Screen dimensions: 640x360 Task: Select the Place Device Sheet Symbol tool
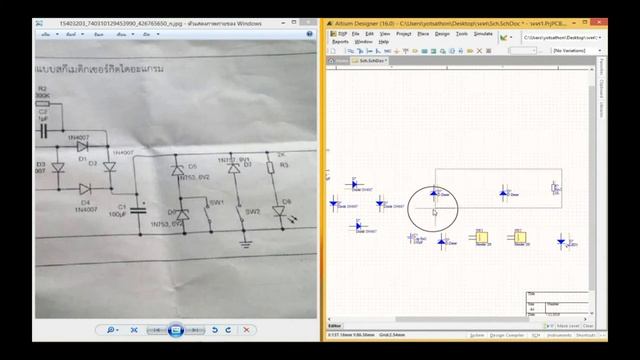443,51
